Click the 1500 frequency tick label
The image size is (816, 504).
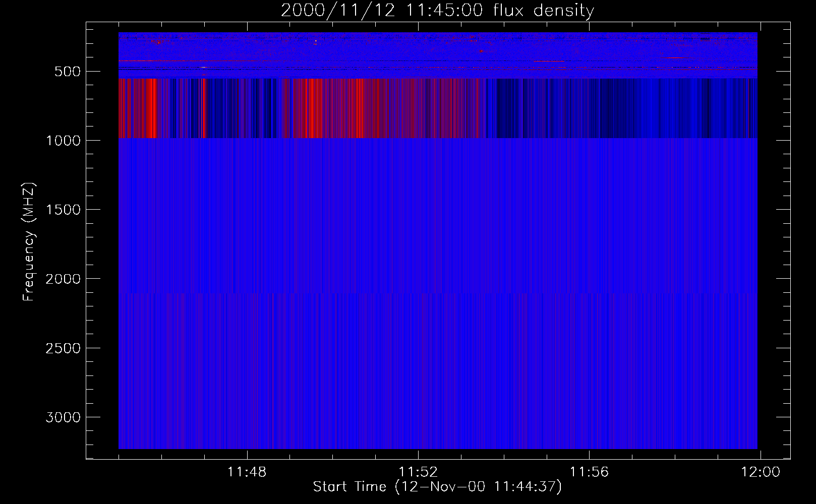63,210
